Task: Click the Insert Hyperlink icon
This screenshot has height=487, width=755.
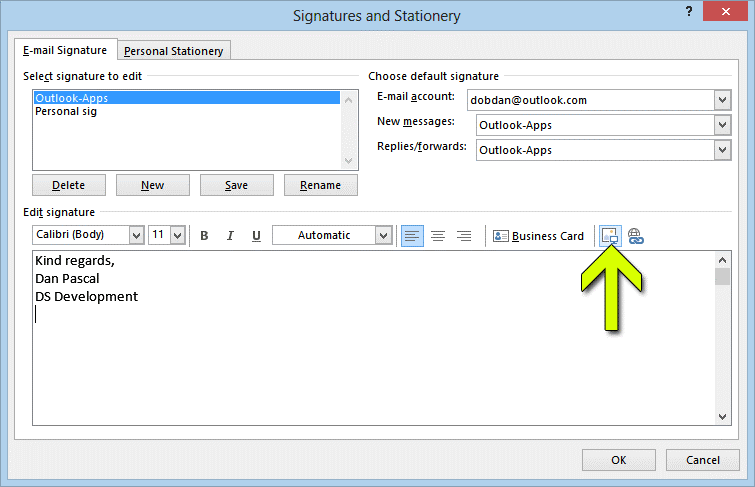Action: (x=636, y=236)
